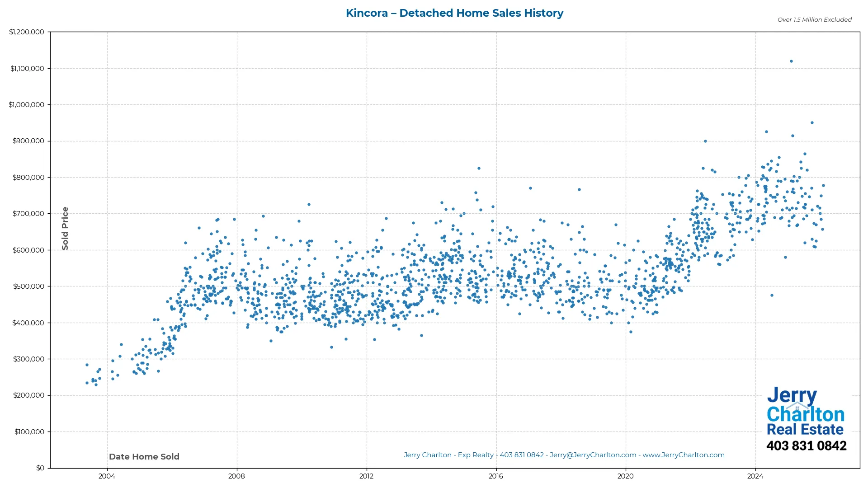
Task: Click the earliest 2003 data point around $235,000
Action: point(86,383)
